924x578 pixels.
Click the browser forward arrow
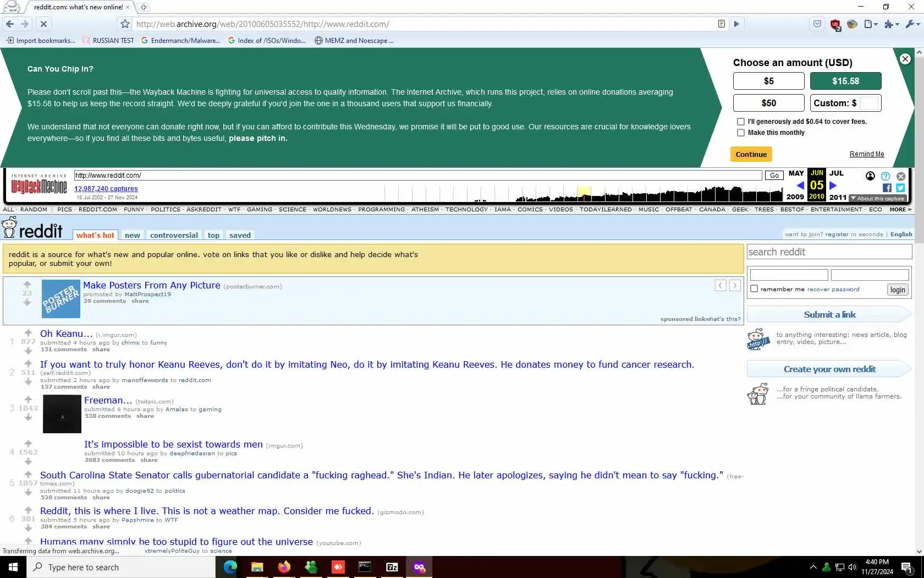click(25, 24)
